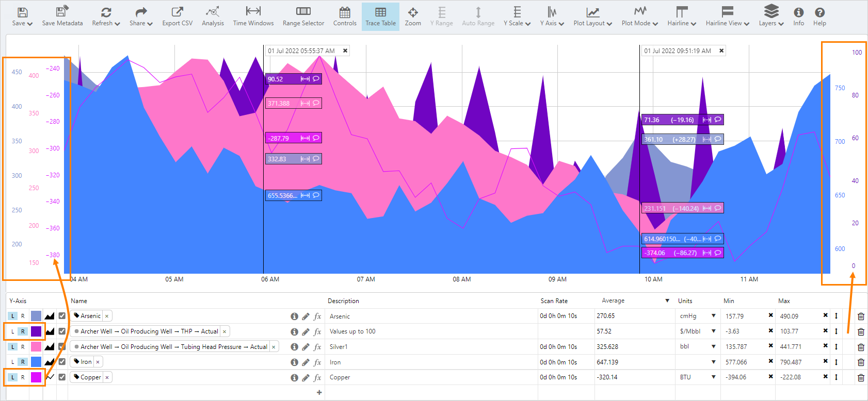The image size is (868, 401).
Task: Delete the Arsenic trace row
Action: click(860, 316)
